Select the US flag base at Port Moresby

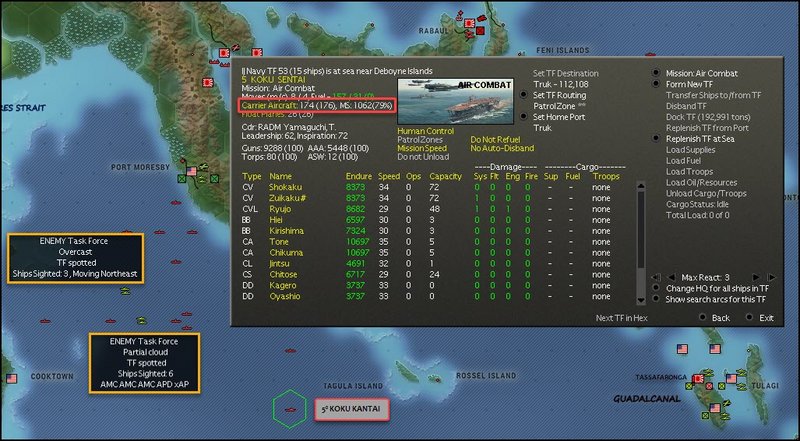tap(192, 171)
